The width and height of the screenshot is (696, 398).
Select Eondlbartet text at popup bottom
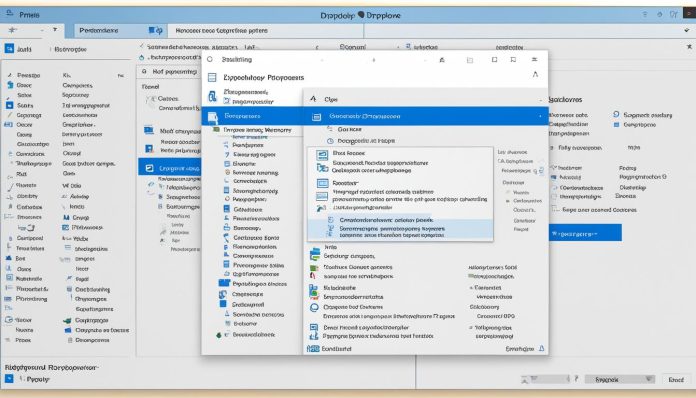[336, 349]
